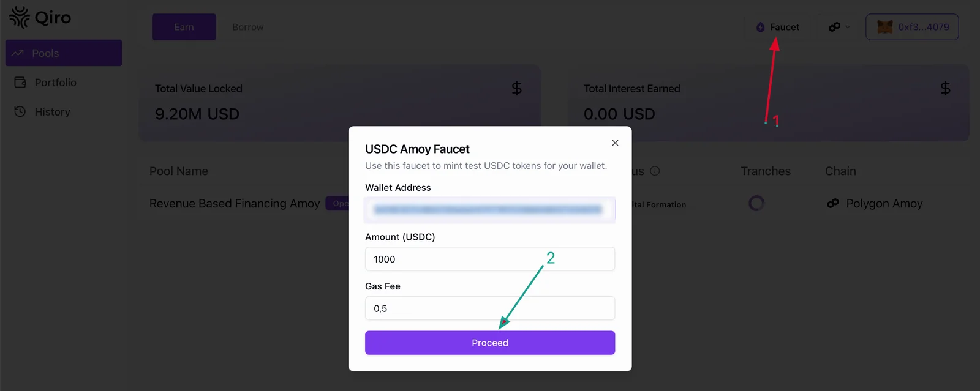The height and width of the screenshot is (391, 980).
Task: Click the Polygon Amoy chain icon
Action: 833,203
